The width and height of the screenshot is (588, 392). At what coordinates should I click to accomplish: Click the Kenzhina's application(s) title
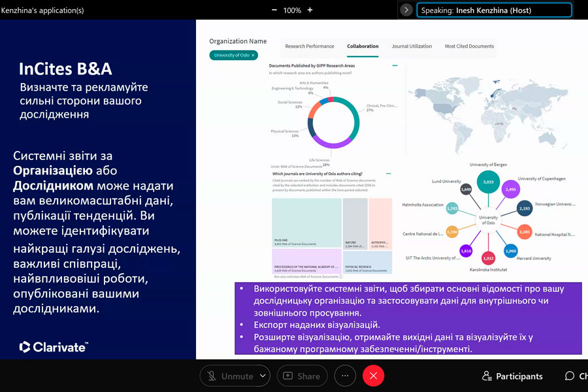(x=42, y=10)
